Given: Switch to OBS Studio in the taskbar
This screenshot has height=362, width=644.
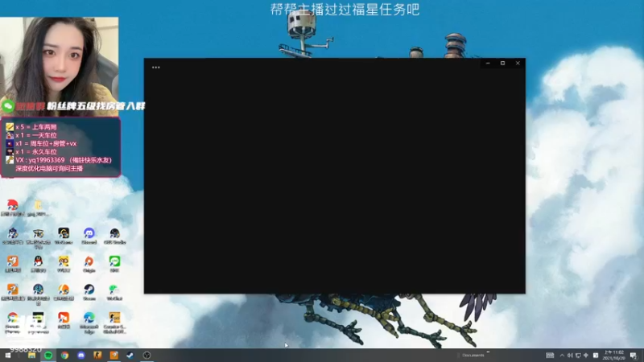Looking at the screenshot, I should (147, 356).
